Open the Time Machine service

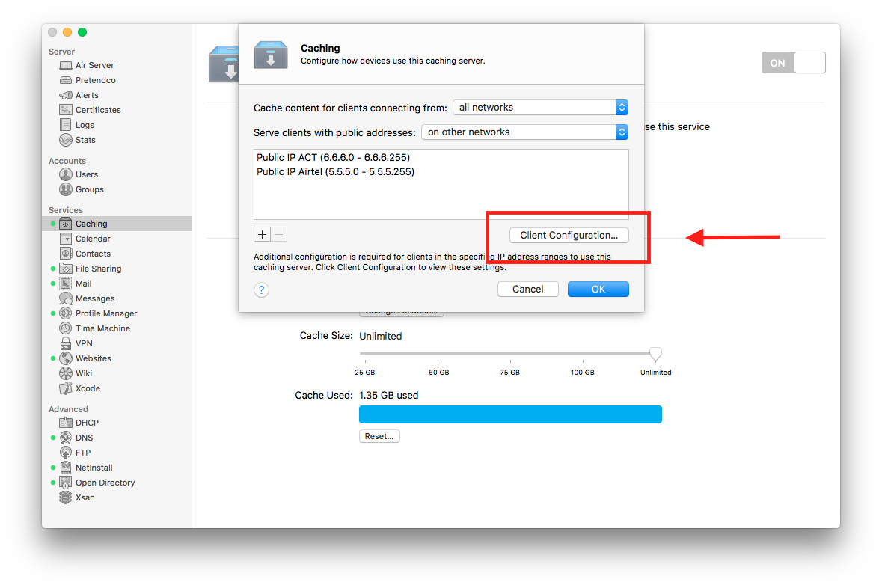[102, 328]
